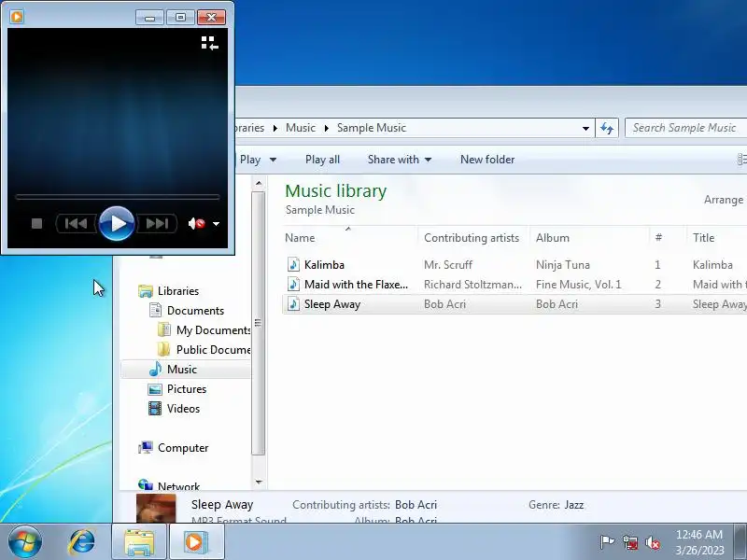Start playback with the Play button
Viewport: 747px width, 560px height.
coord(117,223)
